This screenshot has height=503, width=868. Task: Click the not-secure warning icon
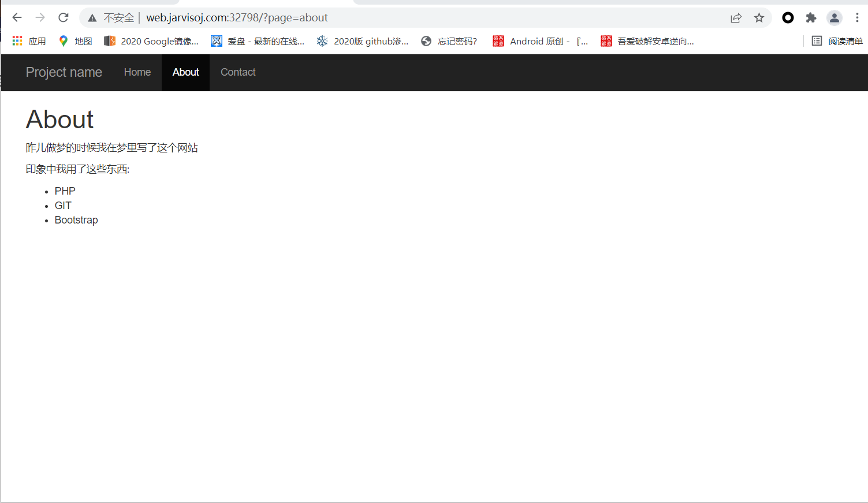[92, 18]
